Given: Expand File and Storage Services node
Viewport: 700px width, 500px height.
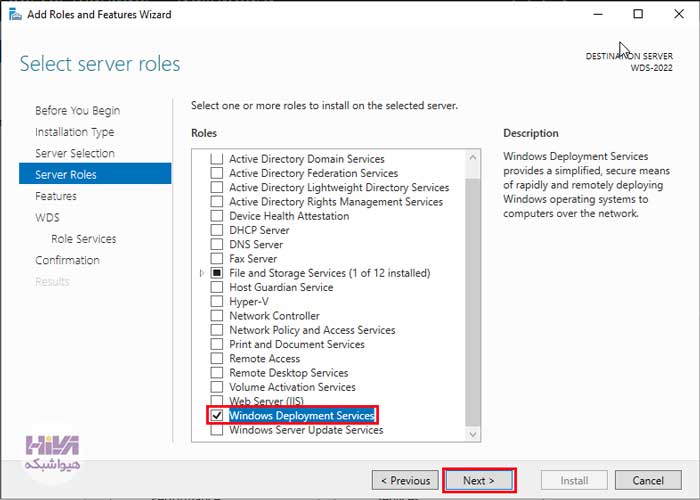Looking at the screenshot, I should (202, 273).
